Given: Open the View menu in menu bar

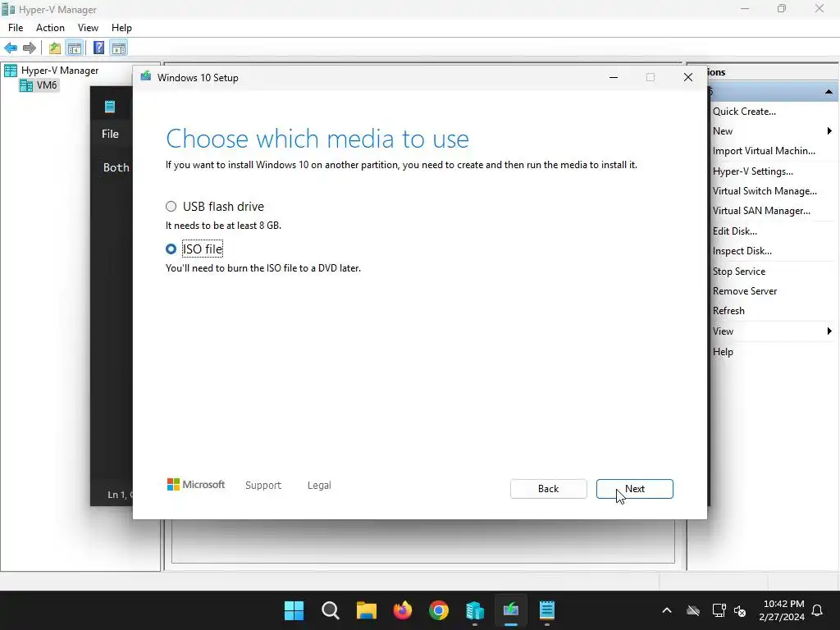Looking at the screenshot, I should click(x=88, y=28).
